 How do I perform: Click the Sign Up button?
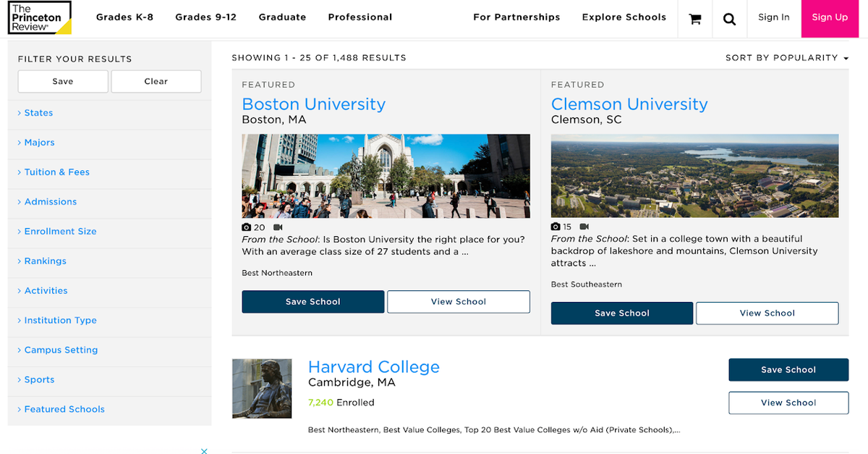coord(830,17)
